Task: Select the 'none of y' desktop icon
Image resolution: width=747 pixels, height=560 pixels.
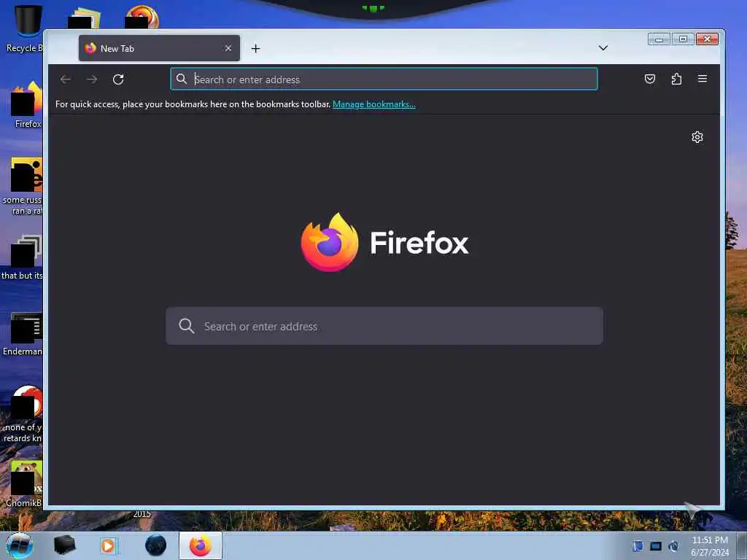Action: pos(23,414)
